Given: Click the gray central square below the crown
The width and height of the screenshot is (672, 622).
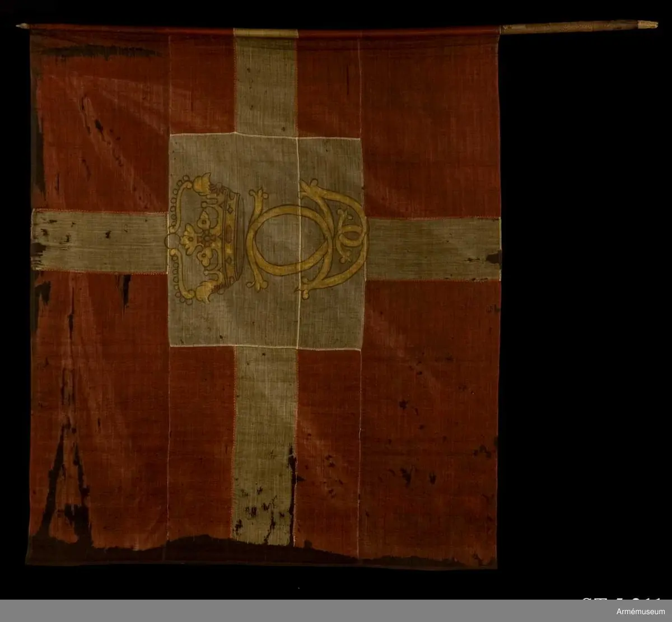Looking at the screenshot, I should (x=235, y=322).
